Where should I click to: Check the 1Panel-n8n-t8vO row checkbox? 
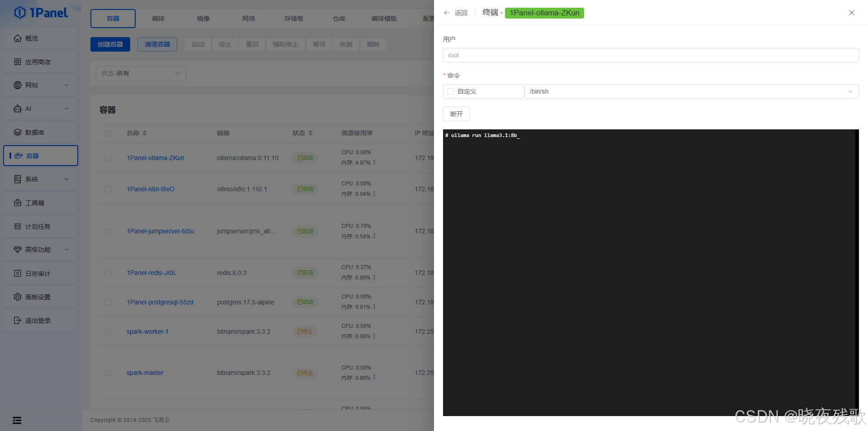[x=108, y=189]
